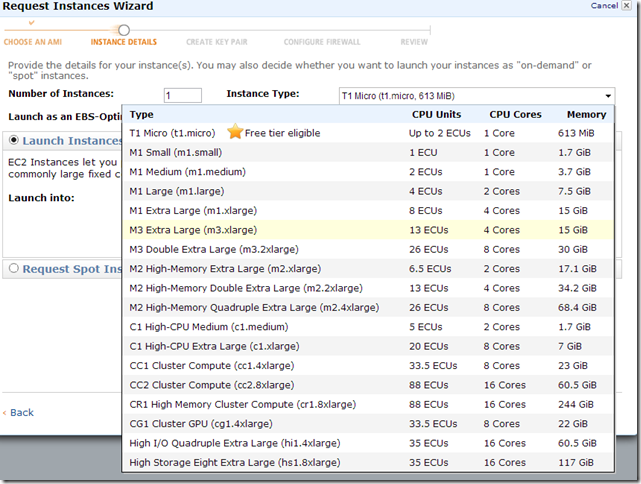Screen dimensions: 641x484
Task: Click the Instance Details wizard step
Action: [x=123, y=42]
